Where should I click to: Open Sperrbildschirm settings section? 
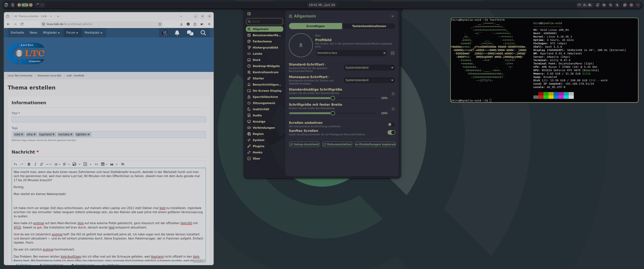point(265,97)
